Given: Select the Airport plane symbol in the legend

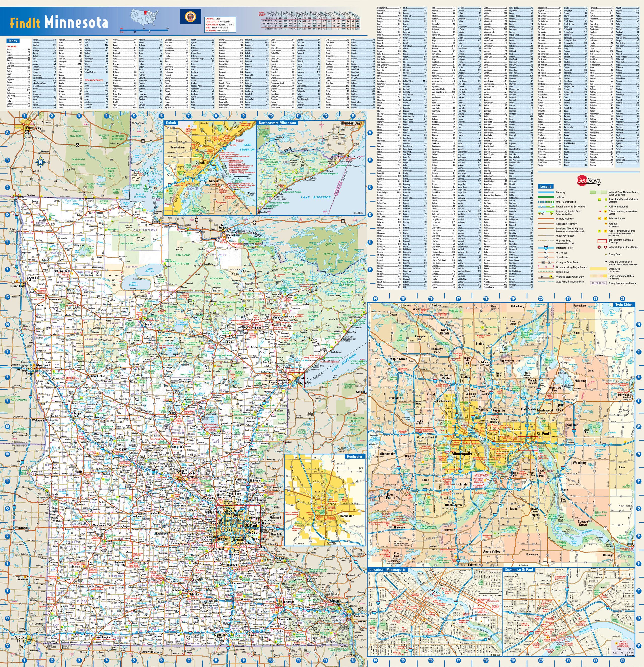Looking at the screenshot, I should 606,218.
